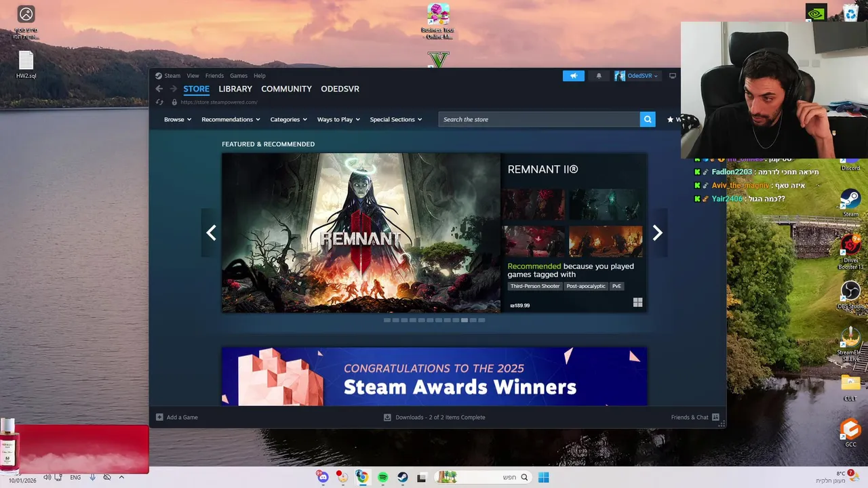Click the Third-Person Shooter tag
This screenshot has height=488, width=868.
click(x=535, y=286)
